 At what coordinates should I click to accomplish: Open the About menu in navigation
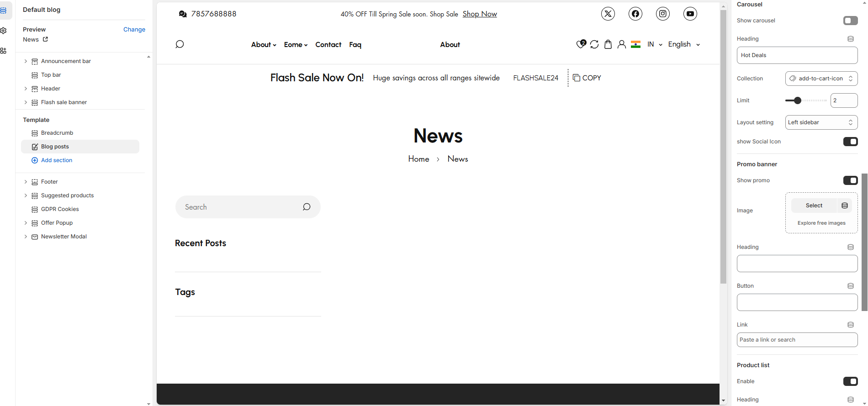coord(264,45)
